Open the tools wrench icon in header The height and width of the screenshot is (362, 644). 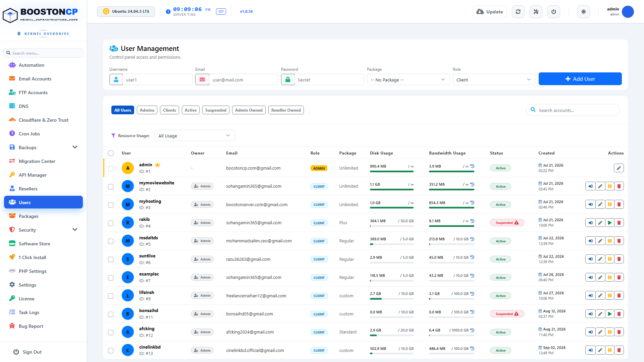click(536, 12)
